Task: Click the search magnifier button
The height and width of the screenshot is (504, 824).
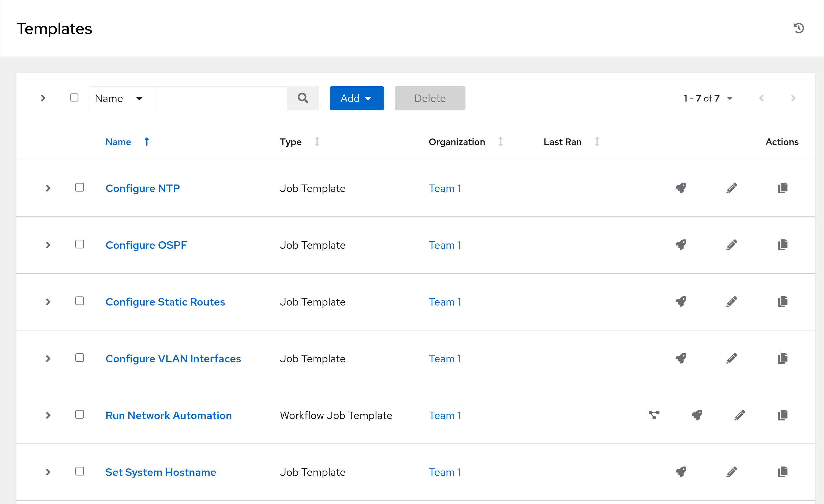Action: pos(303,98)
